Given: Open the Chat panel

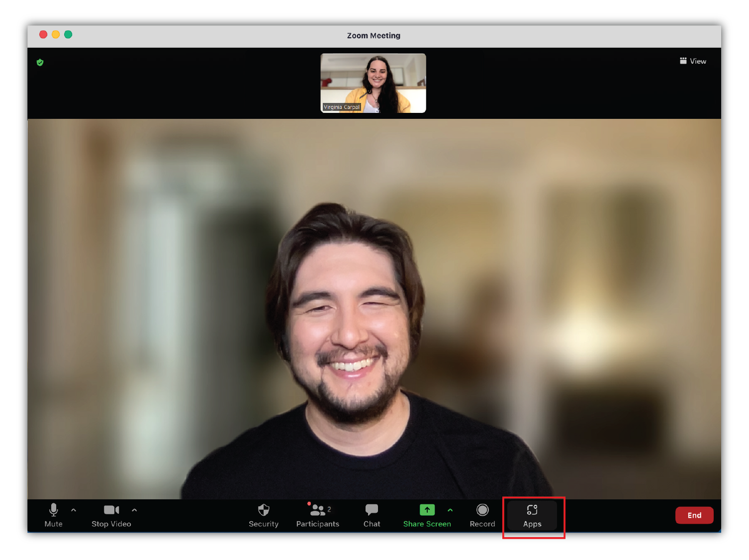Looking at the screenshot, I should pyautogui.click(x=372, y=515).
